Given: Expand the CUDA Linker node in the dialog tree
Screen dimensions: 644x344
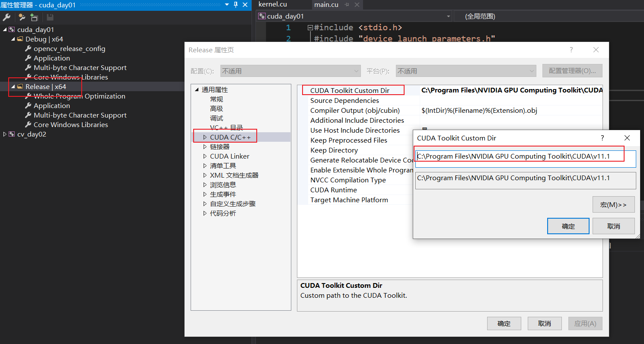Looking at the screenshot, I should coord(205,156).
